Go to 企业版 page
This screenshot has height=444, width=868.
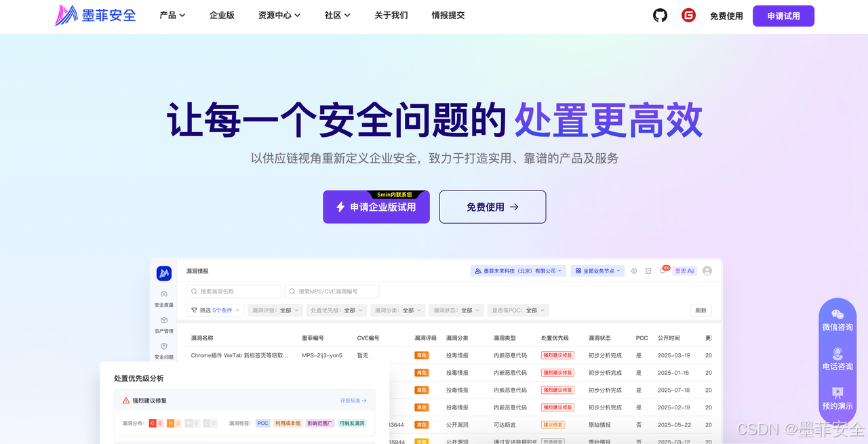[222, 15]
